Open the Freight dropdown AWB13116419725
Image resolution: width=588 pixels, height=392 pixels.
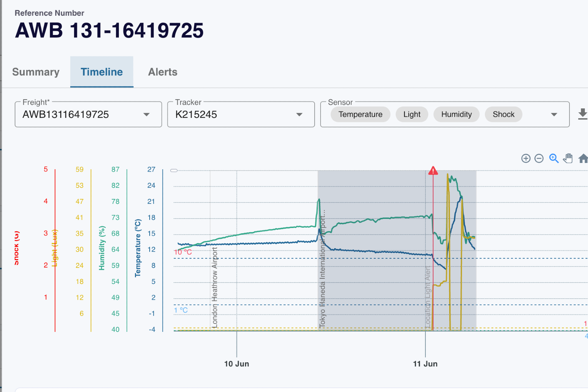(x=88, y=114)
